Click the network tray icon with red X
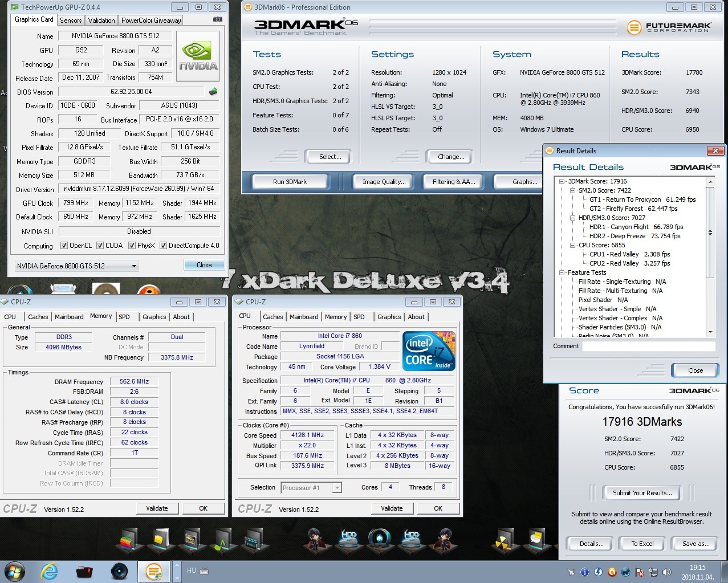 pos(640,572)
